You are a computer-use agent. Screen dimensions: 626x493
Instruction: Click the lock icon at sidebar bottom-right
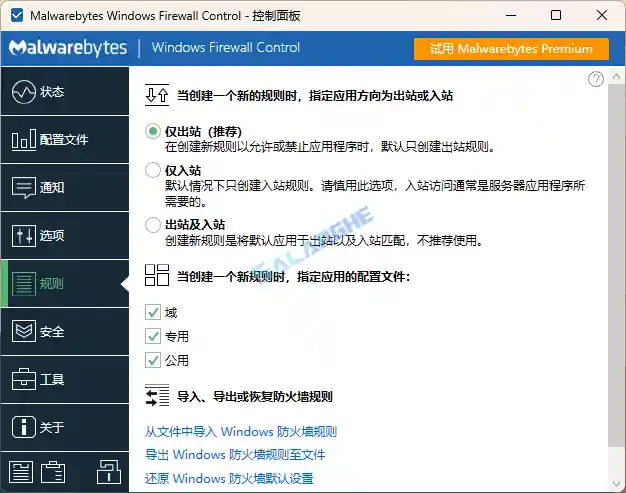[x=109, y=471]
